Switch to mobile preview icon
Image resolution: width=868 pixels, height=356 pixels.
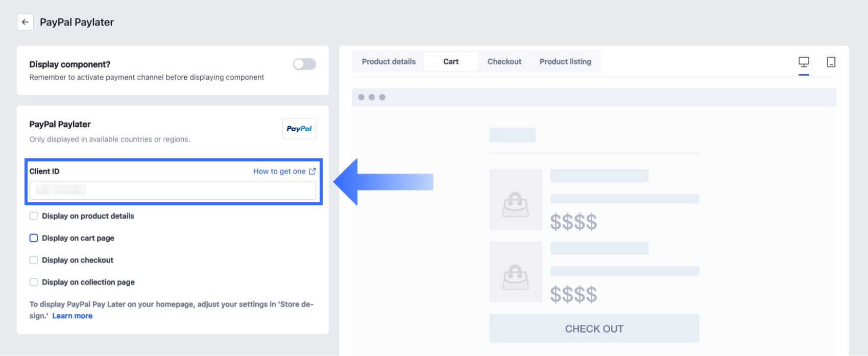point(831,62)
